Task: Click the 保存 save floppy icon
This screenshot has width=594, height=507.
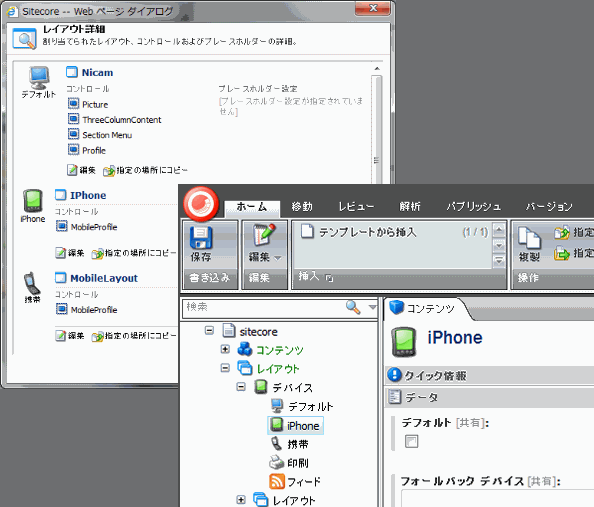Action: tap(201, 237)
